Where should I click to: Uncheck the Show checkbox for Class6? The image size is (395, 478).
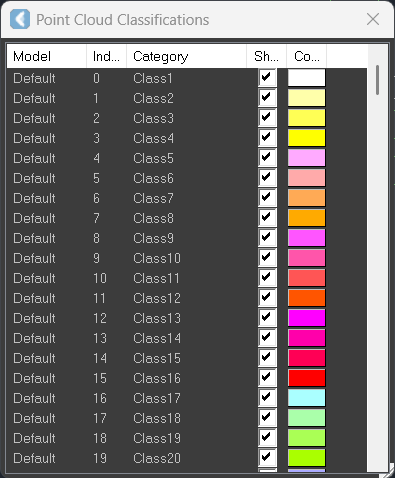pos(267,178)
